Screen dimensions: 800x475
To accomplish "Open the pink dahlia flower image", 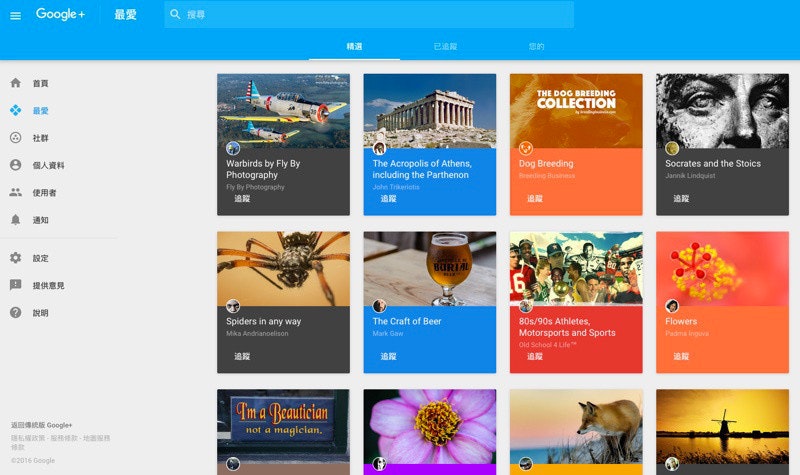I will (x=430, y=427).
